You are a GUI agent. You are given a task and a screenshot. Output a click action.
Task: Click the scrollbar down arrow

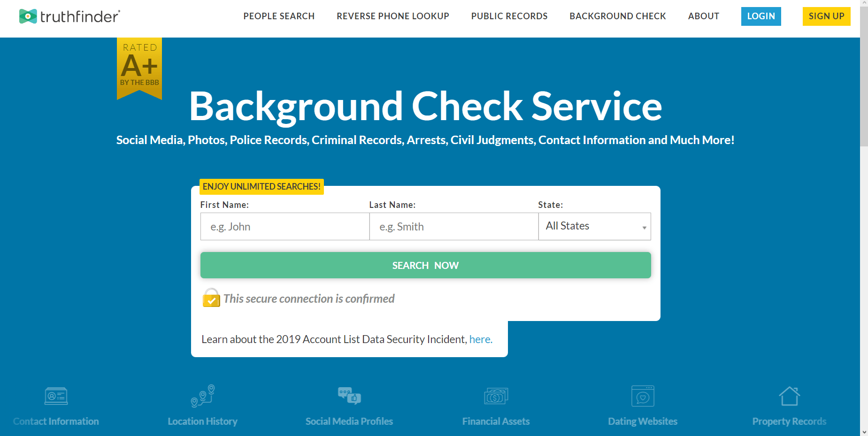coord(864,432)
